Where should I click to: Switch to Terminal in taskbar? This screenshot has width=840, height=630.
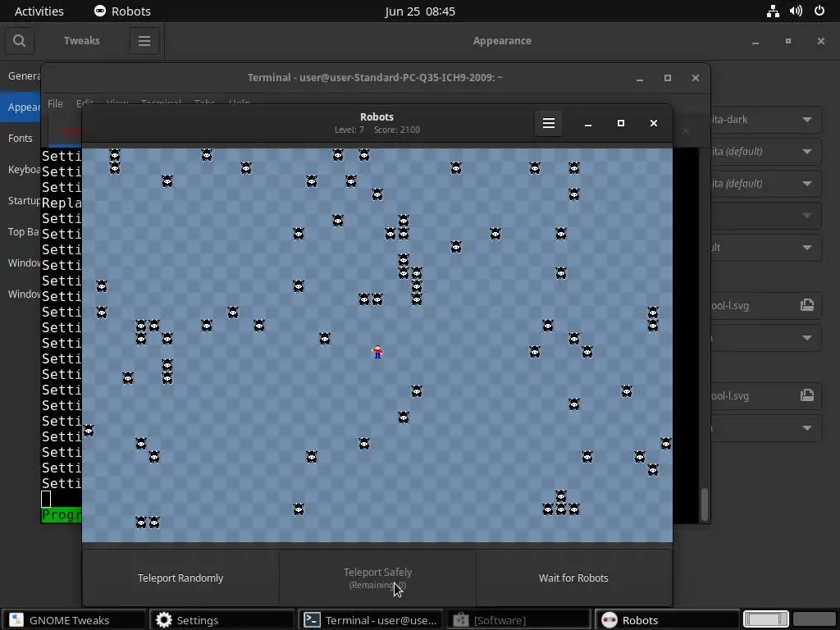pyautogui.click(x=370, y=620)
